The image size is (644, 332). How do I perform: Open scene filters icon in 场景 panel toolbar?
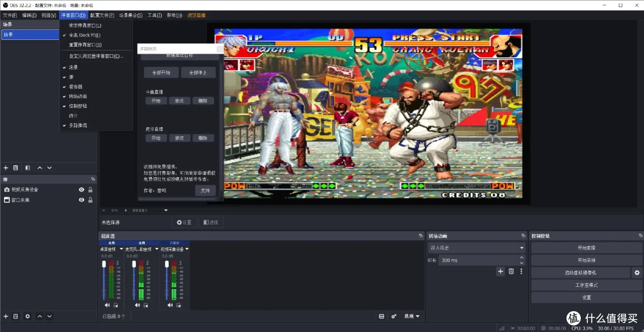click(x=27, y=168)
